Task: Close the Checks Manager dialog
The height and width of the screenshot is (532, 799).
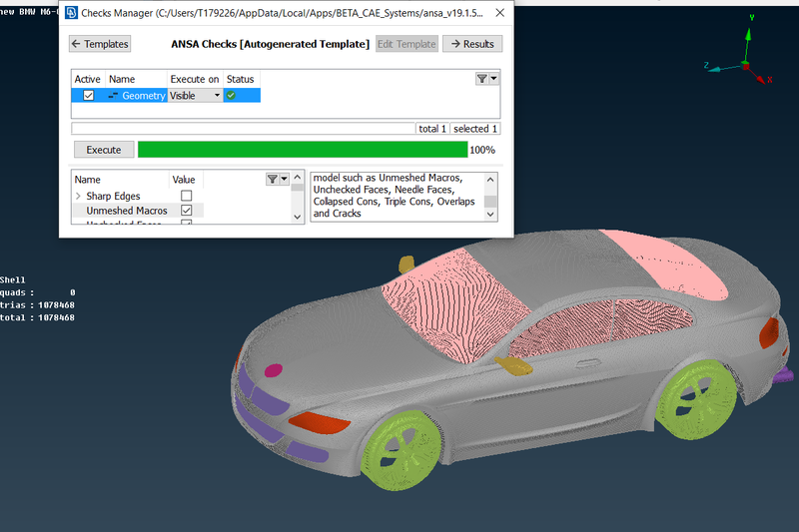Action: 500,13
